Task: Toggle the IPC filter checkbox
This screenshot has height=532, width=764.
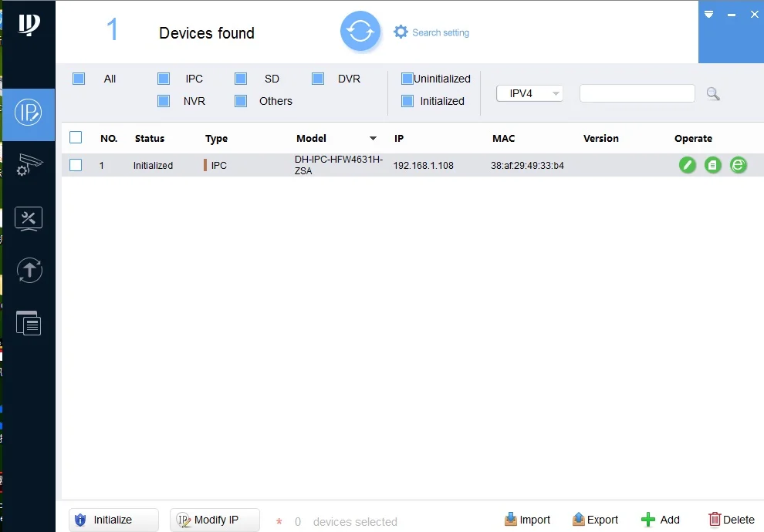Action: (x=164, y=79)
